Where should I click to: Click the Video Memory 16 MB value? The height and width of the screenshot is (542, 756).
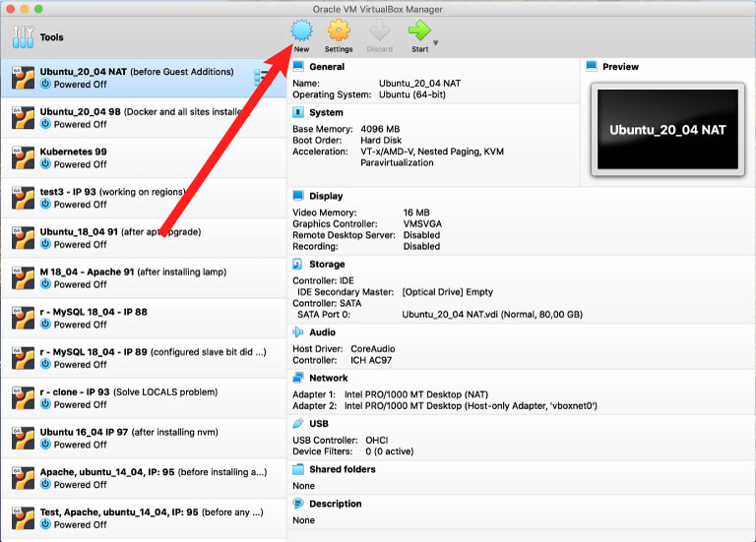coord(416,212)
